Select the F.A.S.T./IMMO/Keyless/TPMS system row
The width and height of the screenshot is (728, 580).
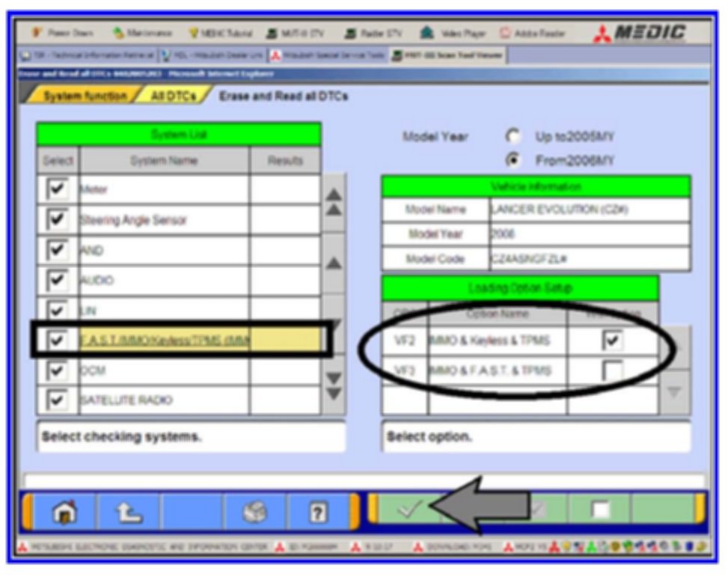(165, 341)
